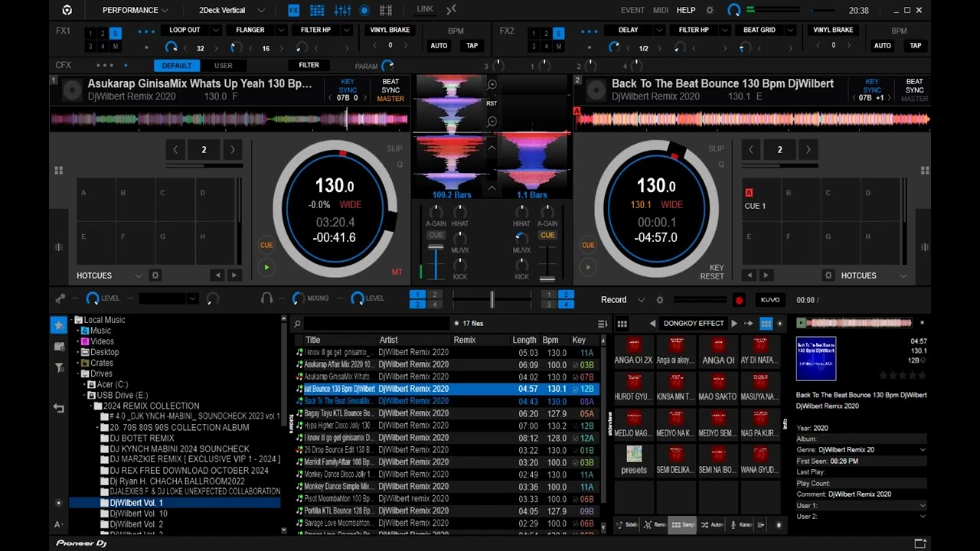Expand the Genre dropdown in info panel
This screenshot has height=551, width=980.
tap(922, 450)
